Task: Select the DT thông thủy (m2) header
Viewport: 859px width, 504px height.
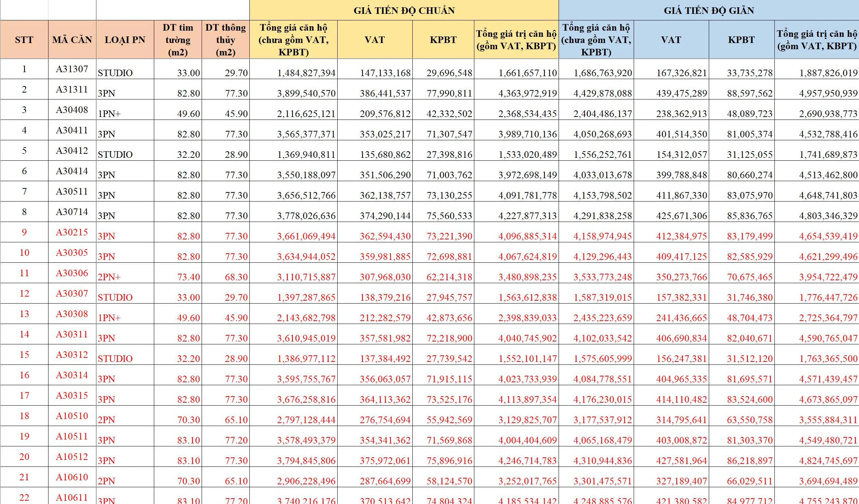Action: click(x=226, y=40)
